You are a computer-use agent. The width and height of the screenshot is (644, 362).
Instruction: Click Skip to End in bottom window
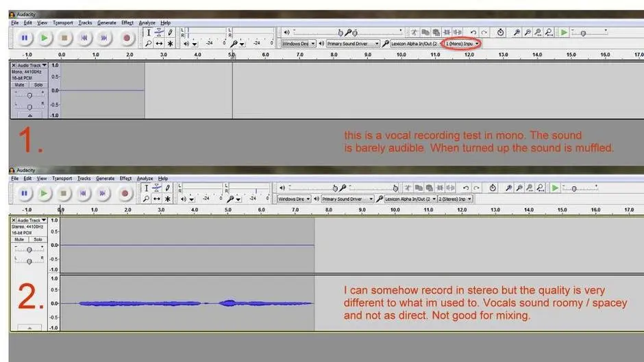point(103,194)
